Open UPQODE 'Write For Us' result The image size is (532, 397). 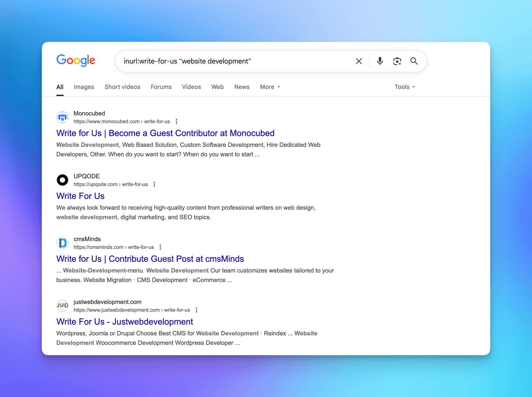[x=80, y=196]
